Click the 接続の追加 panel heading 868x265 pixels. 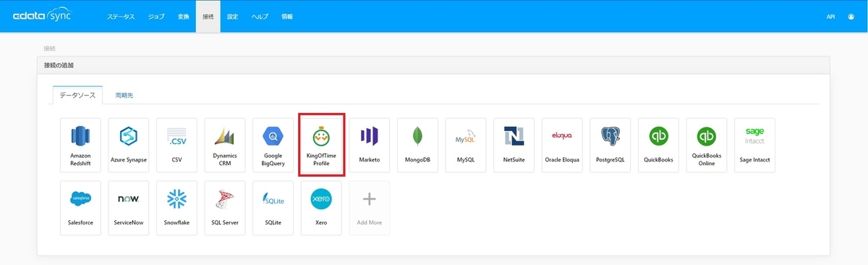(x=59, y=65)
